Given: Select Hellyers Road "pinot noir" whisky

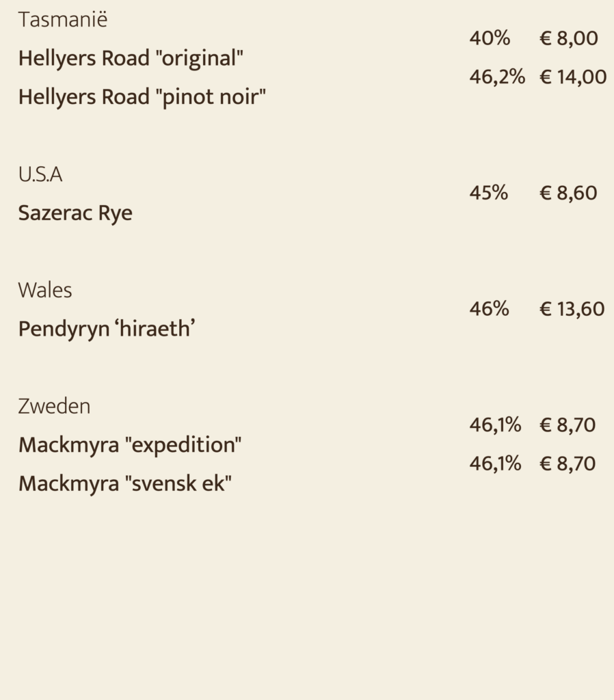Looking at the screenshot, I should 142,97.
